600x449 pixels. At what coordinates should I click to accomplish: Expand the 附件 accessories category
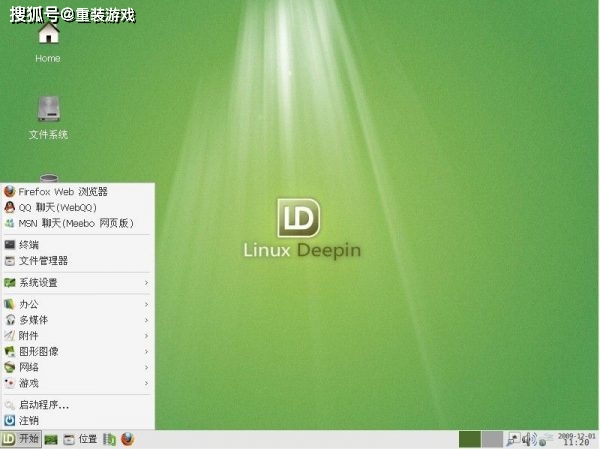tap(78, 336)
